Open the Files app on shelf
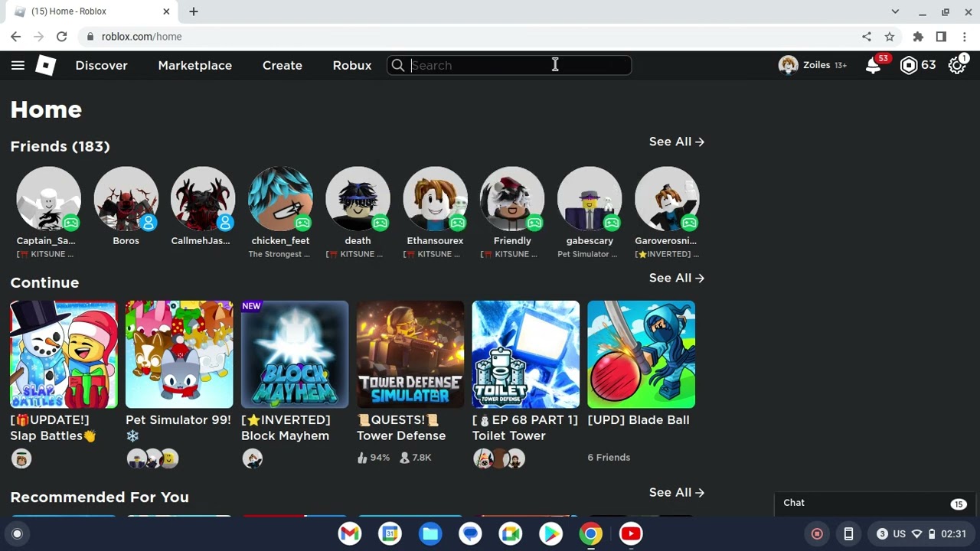 430,534
